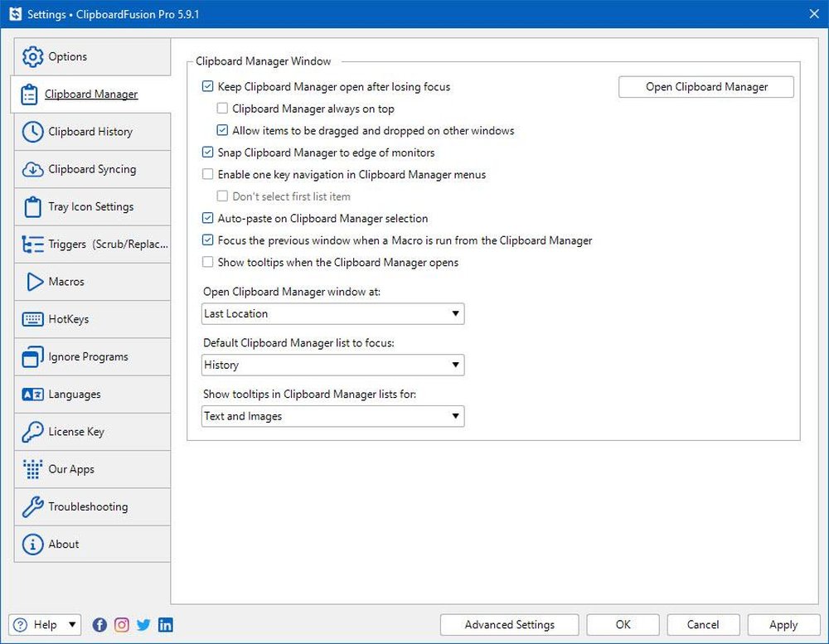Uncheck Allow items to be dragged and dropped
This screenshot has width=829, height=644.
tap(222, 130)
